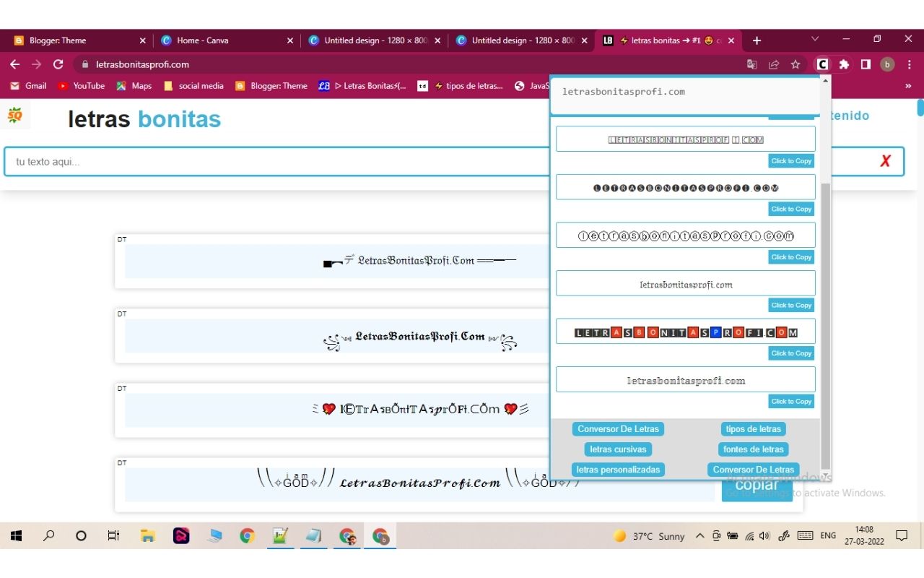This screenshot has height=578, width=924.
Task: Open the Maps bookmark
Action: (134, 85)
